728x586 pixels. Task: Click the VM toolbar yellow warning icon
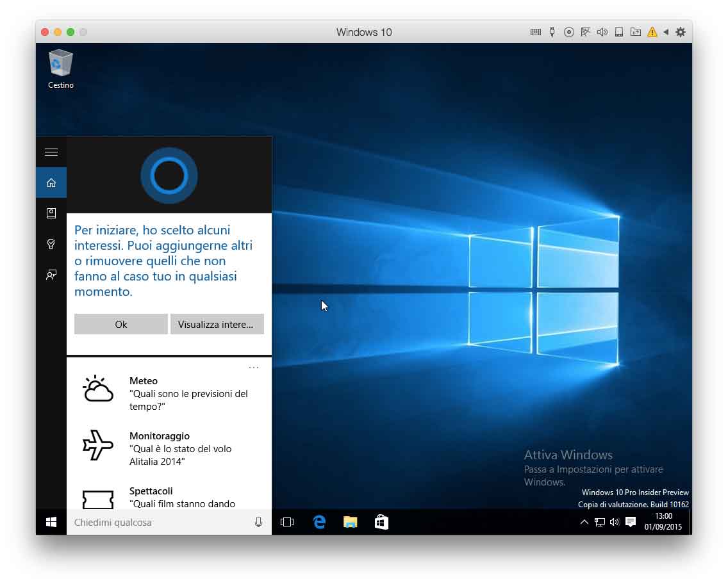652,32
